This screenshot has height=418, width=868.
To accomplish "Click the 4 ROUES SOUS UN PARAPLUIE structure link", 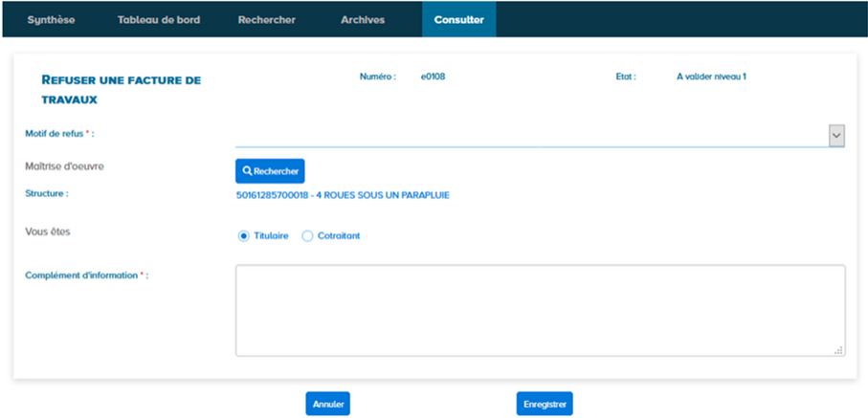I will [342, 195].
